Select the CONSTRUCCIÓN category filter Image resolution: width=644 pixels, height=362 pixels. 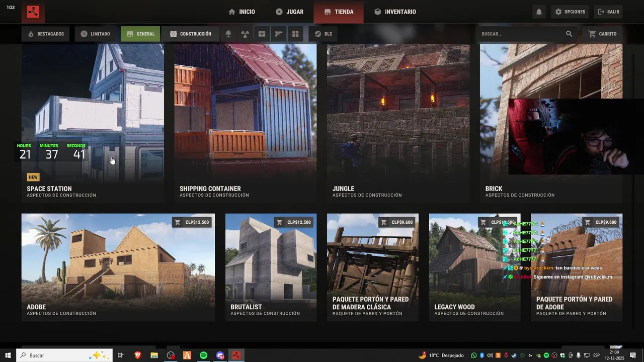pos(190,34)
